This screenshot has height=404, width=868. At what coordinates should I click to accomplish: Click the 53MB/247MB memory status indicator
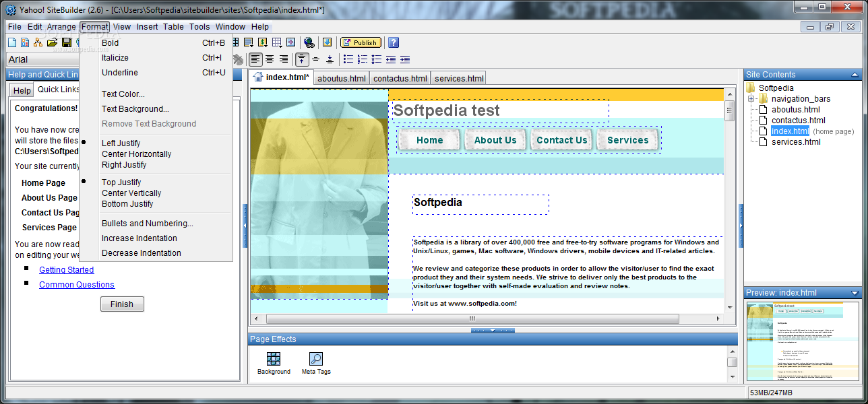(770, 393)
